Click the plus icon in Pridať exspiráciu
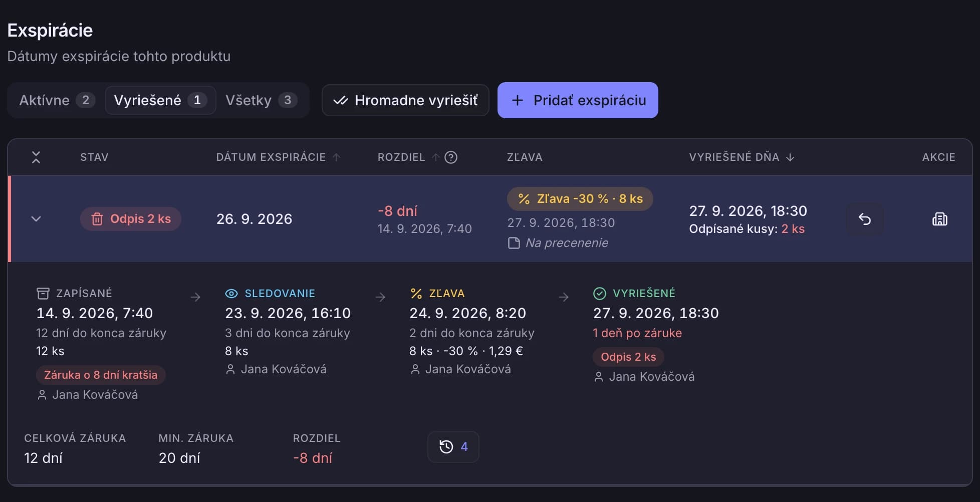 point(518,100)
